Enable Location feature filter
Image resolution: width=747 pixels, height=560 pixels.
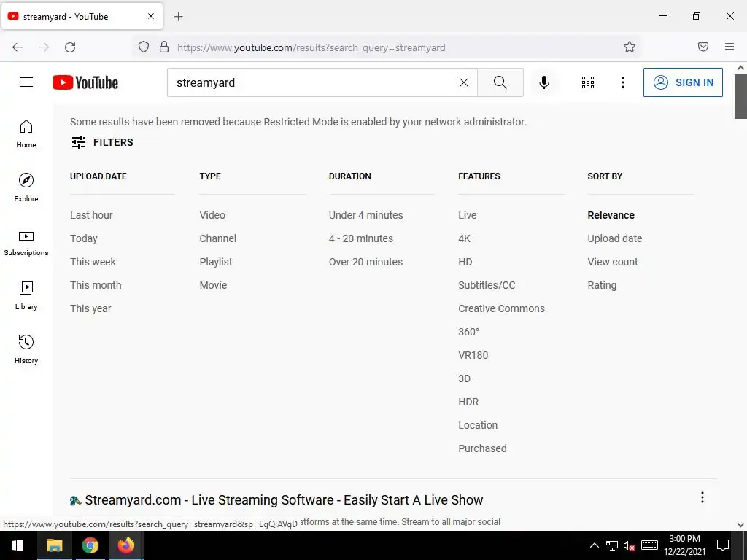(x=478, y=425)
